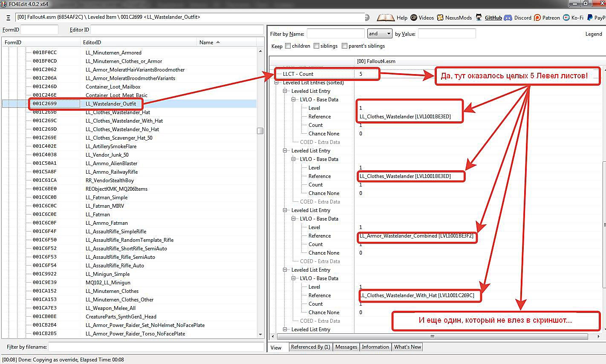Screen dimensions: 606x364
Task: Click the NexusMods toolbar icon
Action: (440, 17)
